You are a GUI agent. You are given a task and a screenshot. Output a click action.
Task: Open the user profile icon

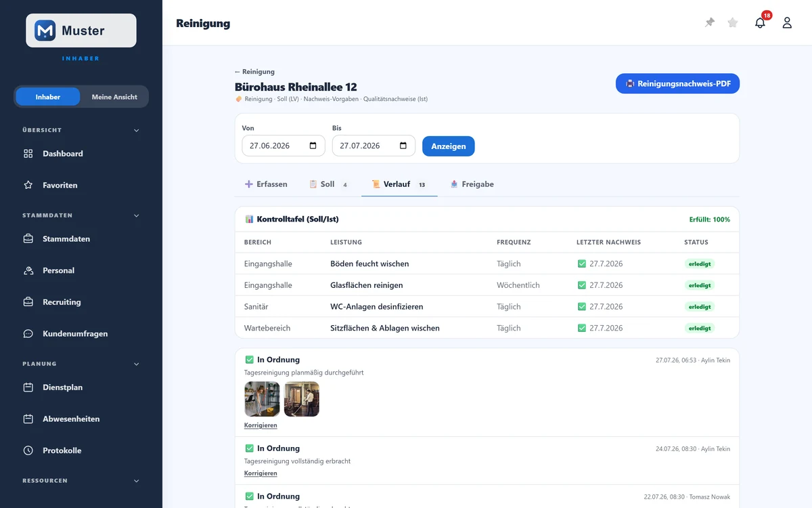tap(787, 22)
